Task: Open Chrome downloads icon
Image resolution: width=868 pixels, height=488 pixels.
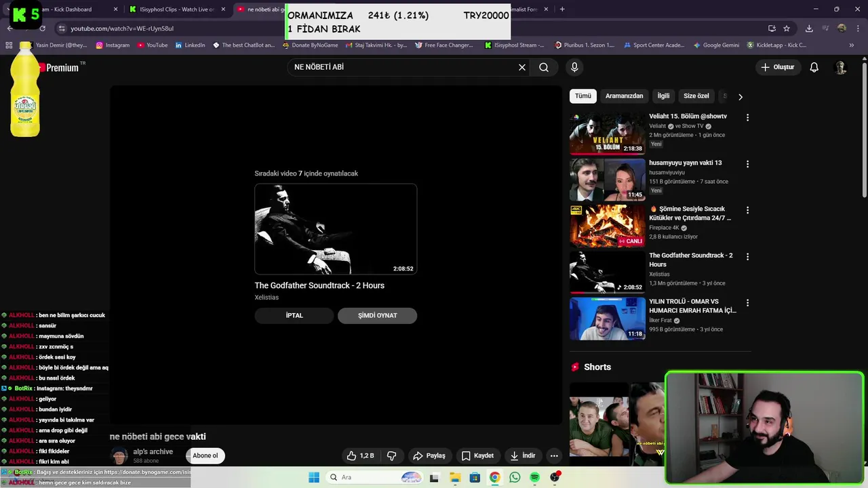Action: (809, 28)
